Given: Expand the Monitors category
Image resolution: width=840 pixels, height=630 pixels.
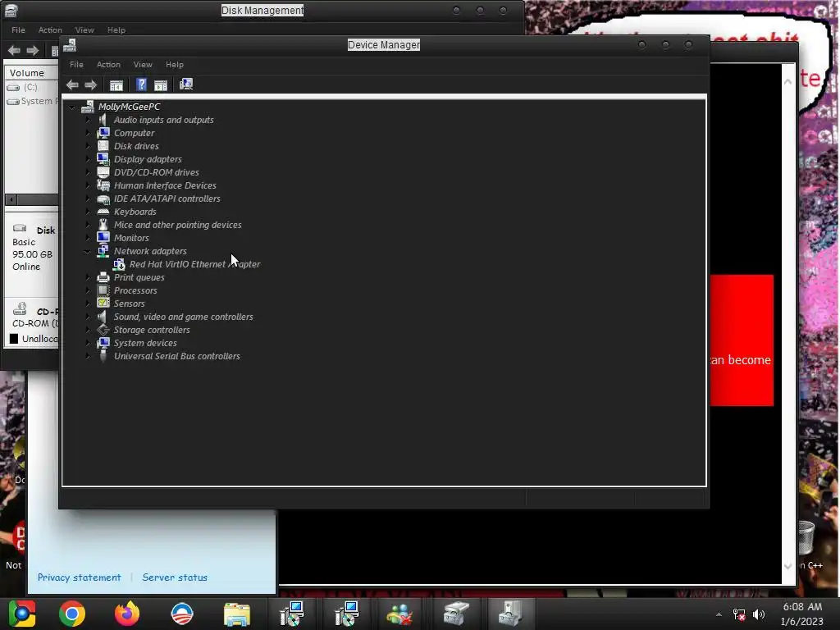Looking at the screenshot, I should (x=88, y=238).
